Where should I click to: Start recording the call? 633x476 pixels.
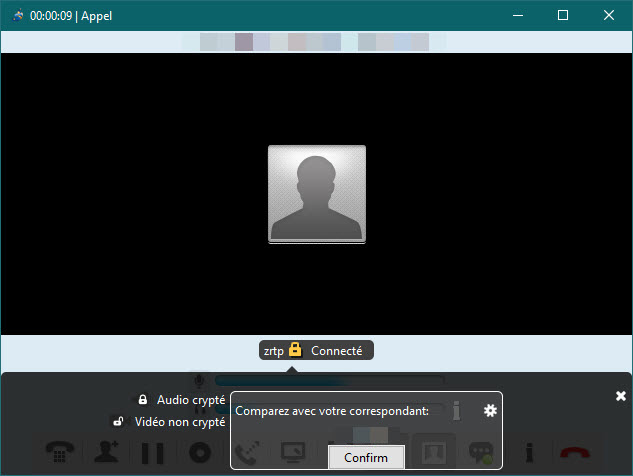coord(201,453)
